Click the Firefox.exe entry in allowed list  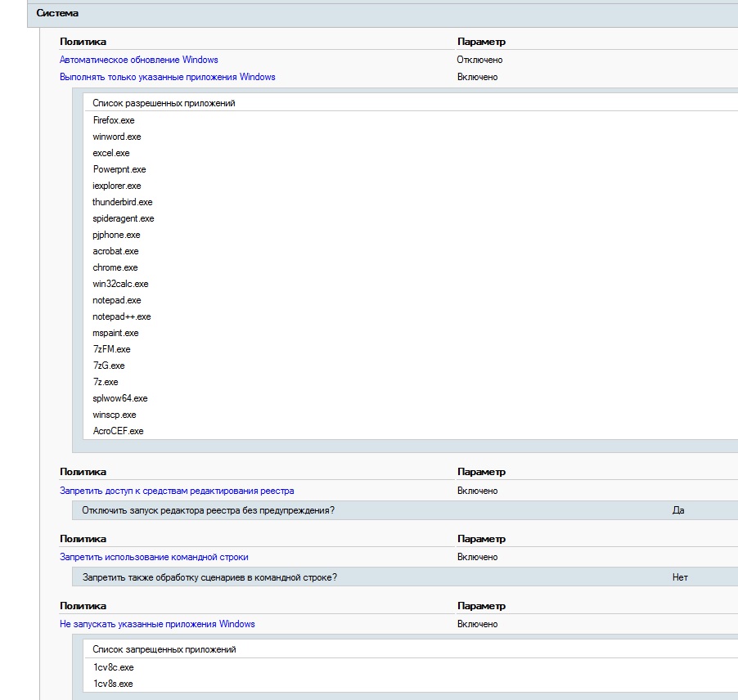click(x=114, y=120)
